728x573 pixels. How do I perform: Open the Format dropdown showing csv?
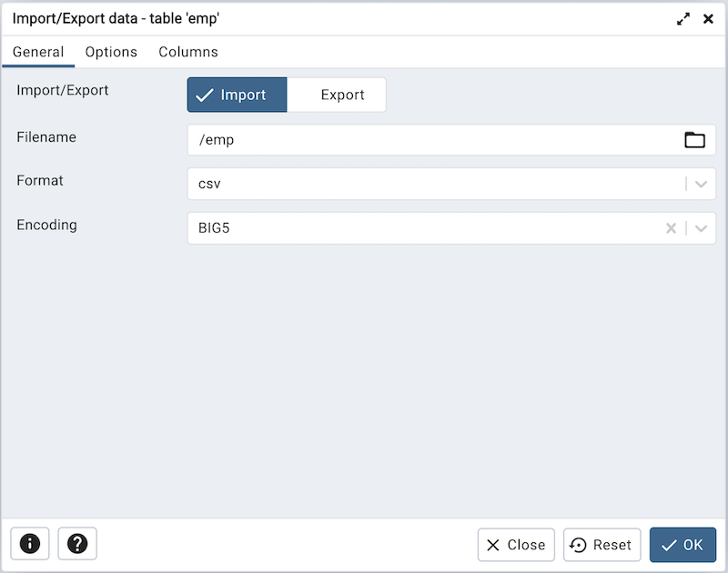(x=701, y=184)
